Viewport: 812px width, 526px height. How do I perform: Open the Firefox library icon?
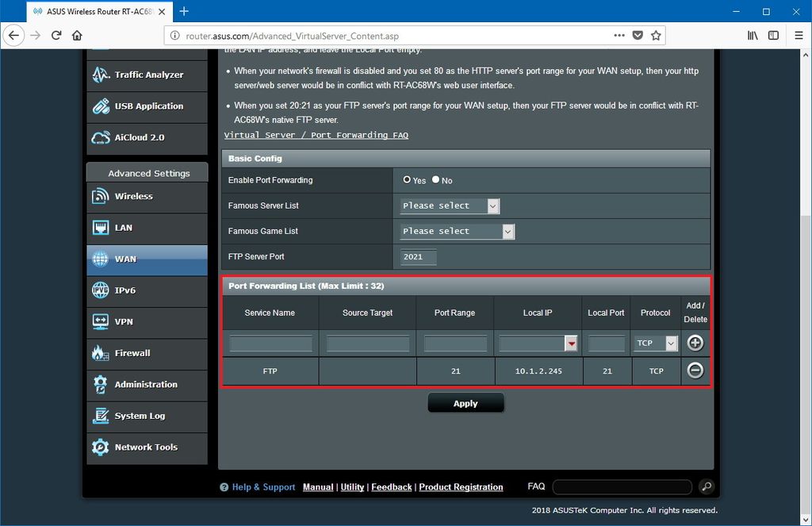click(753, 35)
